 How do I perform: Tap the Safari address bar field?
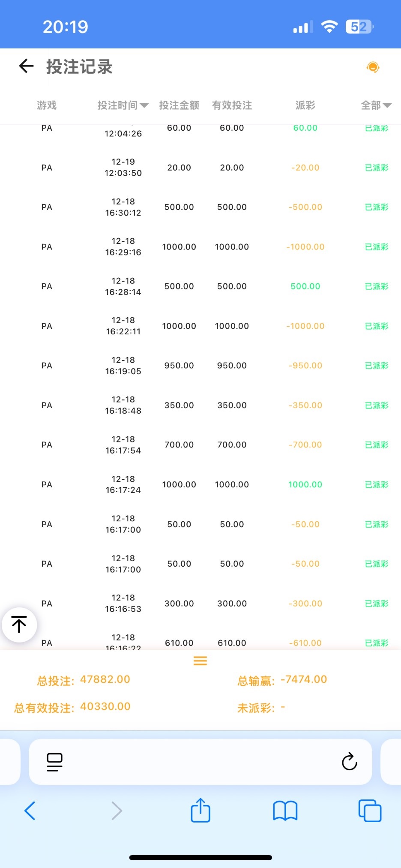click(200, 762)
